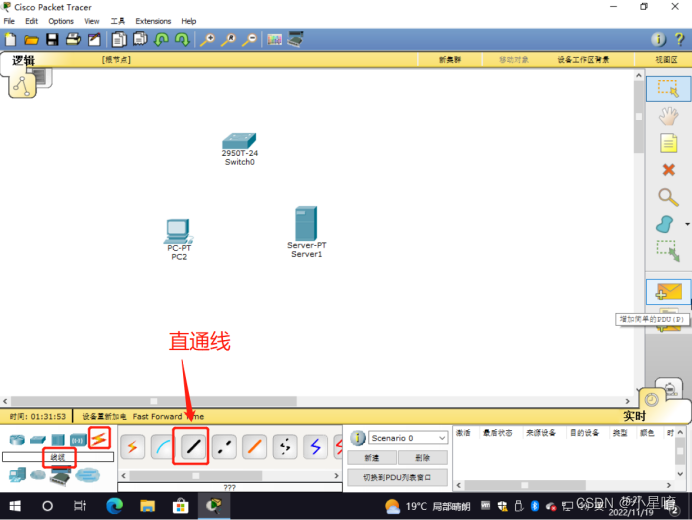Pick the light blue console cable
Screen dimensions: 692x520
pos(162,447)
